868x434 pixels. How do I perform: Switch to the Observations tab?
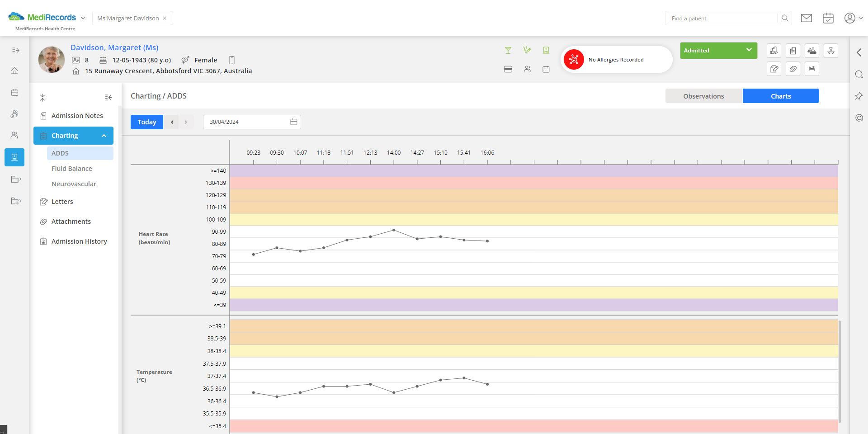[703, 96]
